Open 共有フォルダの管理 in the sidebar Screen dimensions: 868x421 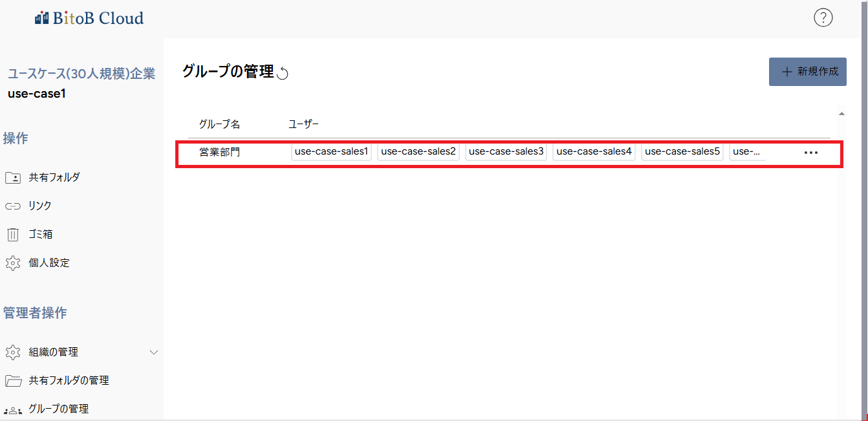point(57,380)
